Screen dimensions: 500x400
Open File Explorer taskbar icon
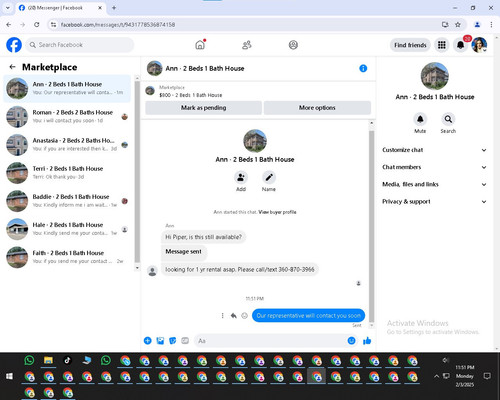point(48,360)
